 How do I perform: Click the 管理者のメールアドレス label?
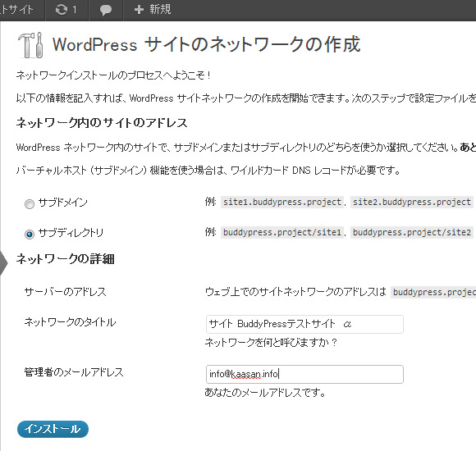(x=74, y=372)
